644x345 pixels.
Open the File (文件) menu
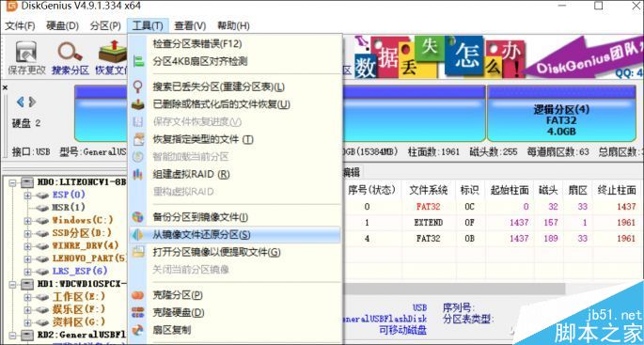pos(20,26)
